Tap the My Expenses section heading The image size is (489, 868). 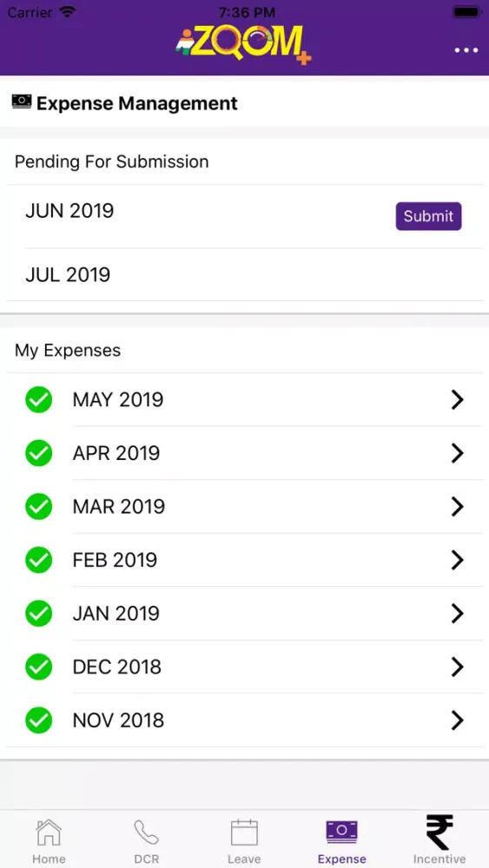(68, 351)
